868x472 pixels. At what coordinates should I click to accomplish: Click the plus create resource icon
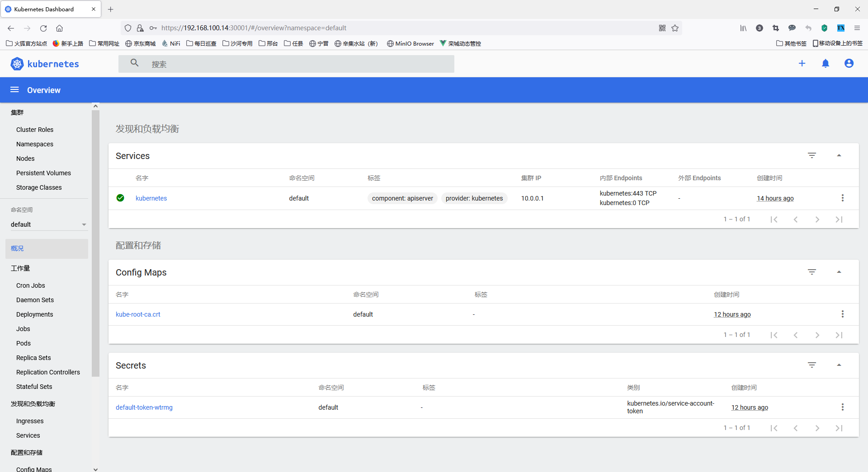[x=802, y=64]
